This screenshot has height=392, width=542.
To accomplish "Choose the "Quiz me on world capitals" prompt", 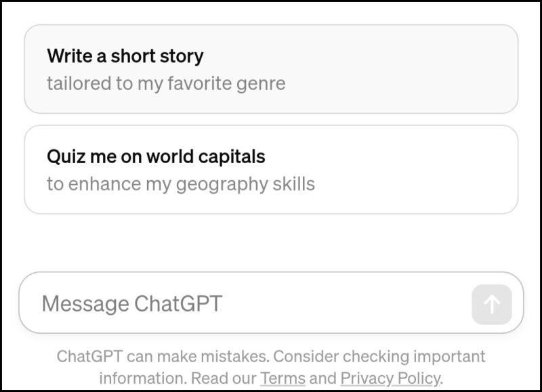I will coord(271,169).
